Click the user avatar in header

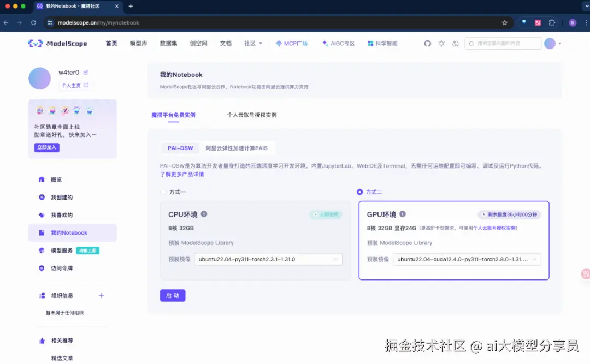click(x=550, y=44)
